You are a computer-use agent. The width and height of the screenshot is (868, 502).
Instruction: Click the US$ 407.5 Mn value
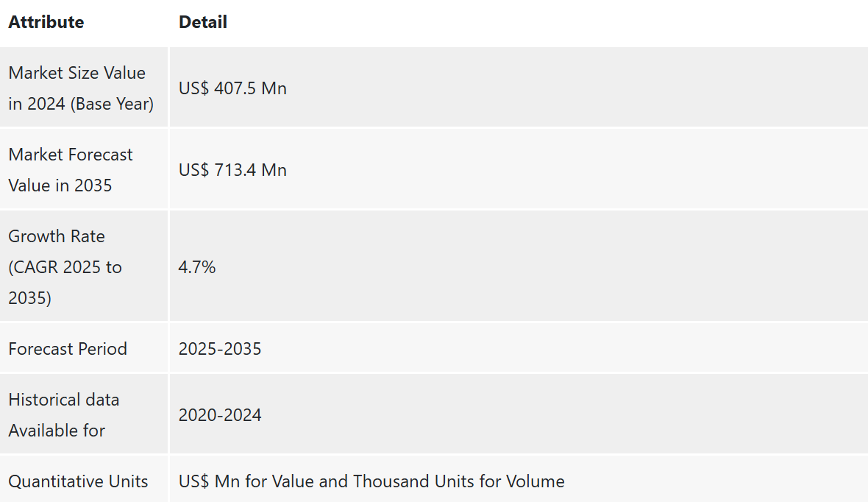click(x=232, y=88)
